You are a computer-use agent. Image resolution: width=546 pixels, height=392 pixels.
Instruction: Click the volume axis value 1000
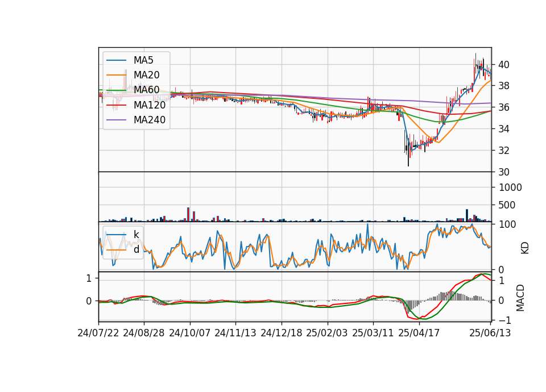coord(510,187)
